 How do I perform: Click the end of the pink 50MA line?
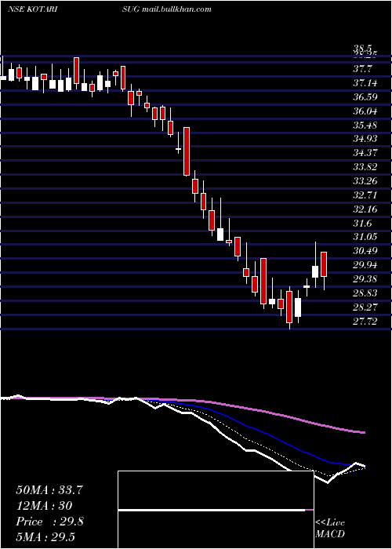pyautogui.click(x=364, y=433)
